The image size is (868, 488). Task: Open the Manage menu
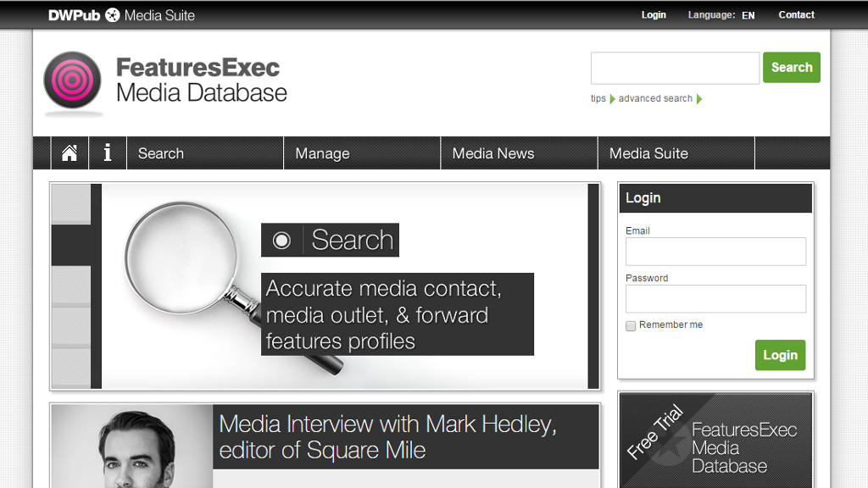(x=322, y=152)
